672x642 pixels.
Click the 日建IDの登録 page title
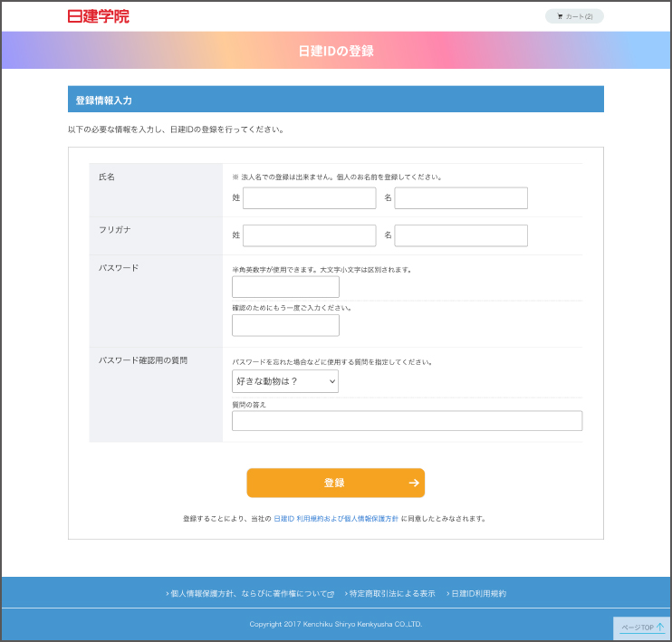tap(336, 51)
